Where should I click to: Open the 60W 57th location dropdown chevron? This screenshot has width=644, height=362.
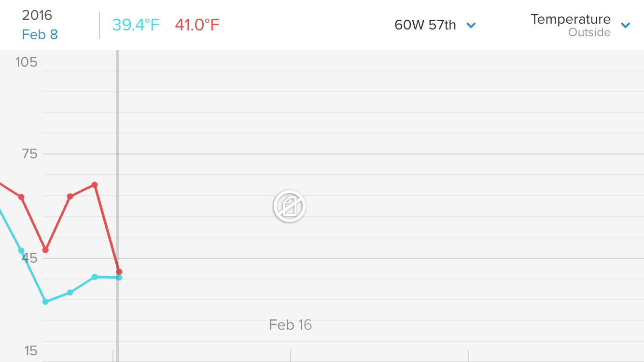pos(471,25)
